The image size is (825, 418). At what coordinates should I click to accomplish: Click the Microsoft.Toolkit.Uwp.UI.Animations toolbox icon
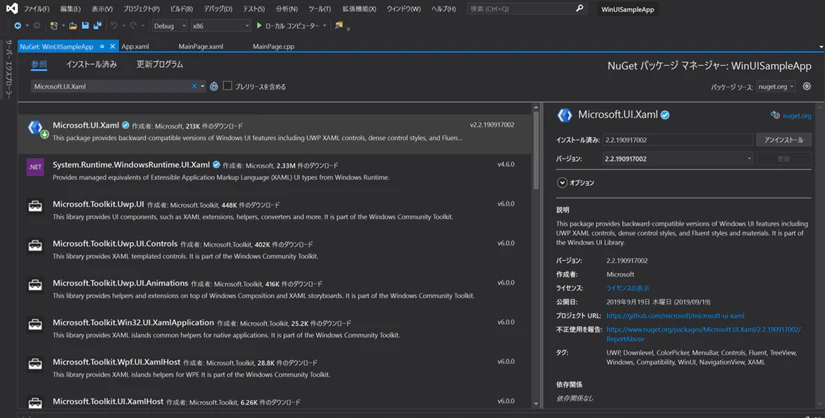pyautogui.click(x=35, y=285)
